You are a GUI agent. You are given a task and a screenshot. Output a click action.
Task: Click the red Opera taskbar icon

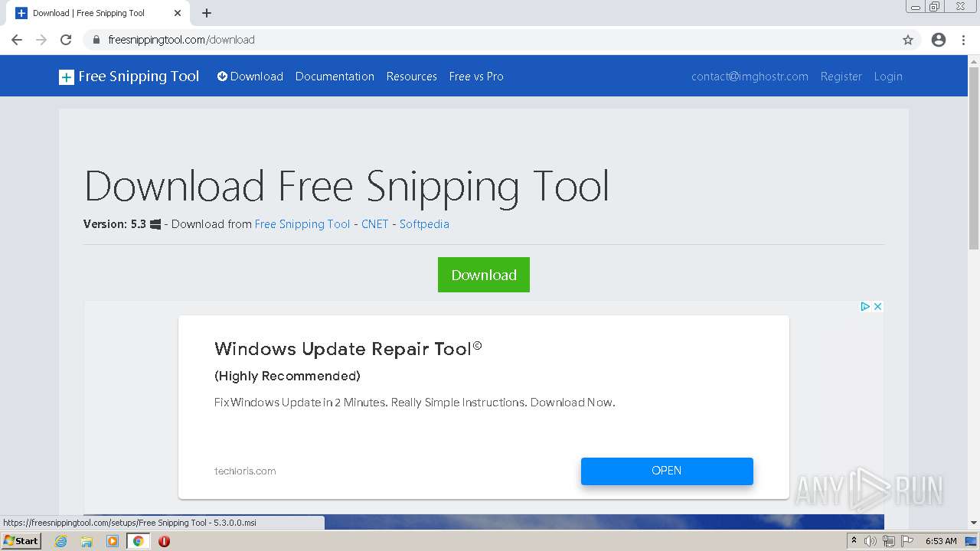[x=164, y=541]
